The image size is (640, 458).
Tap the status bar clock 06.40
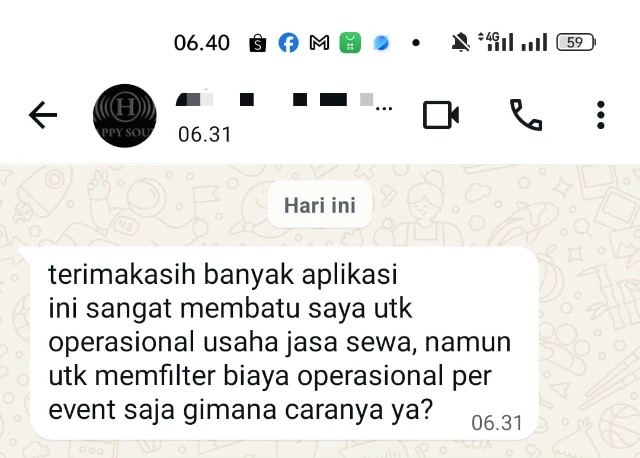[x=202, y=43]
